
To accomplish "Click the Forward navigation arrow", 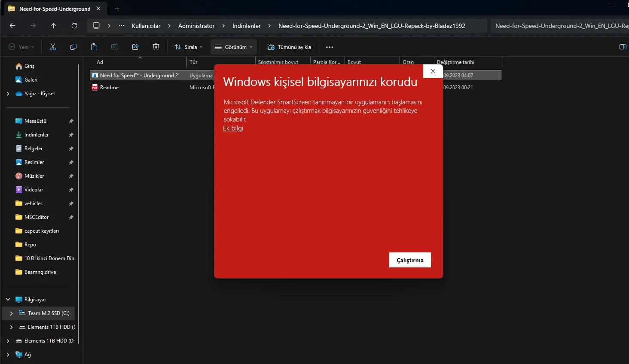I will [33, 26].
